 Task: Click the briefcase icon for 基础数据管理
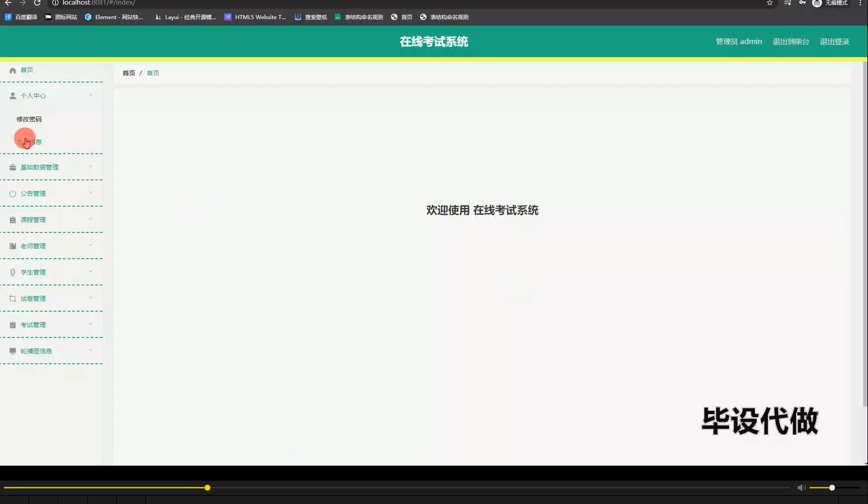[12, 167]
